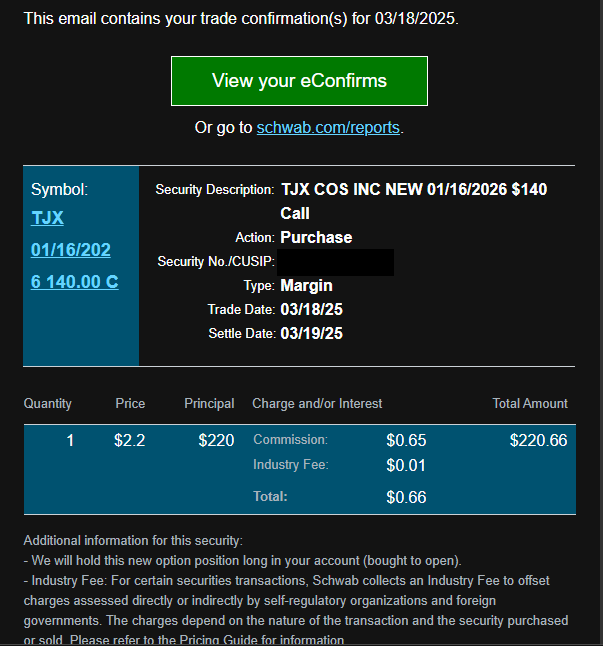Click the Purchase action value
Image resolution: width=603 pixels, height=646 pixels.
click(316, 238)
